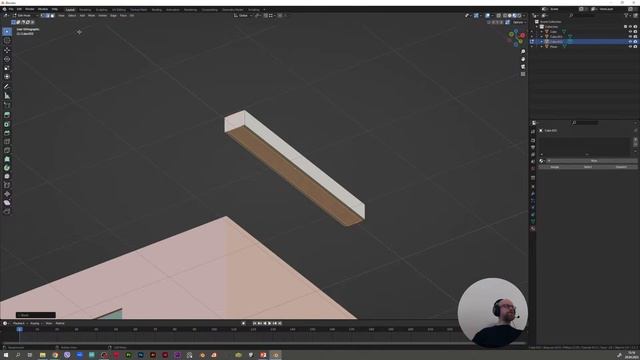Toggle X-ray view button
Image resolution: width=640 pixels, height=360 pixels.
(498, 16)
